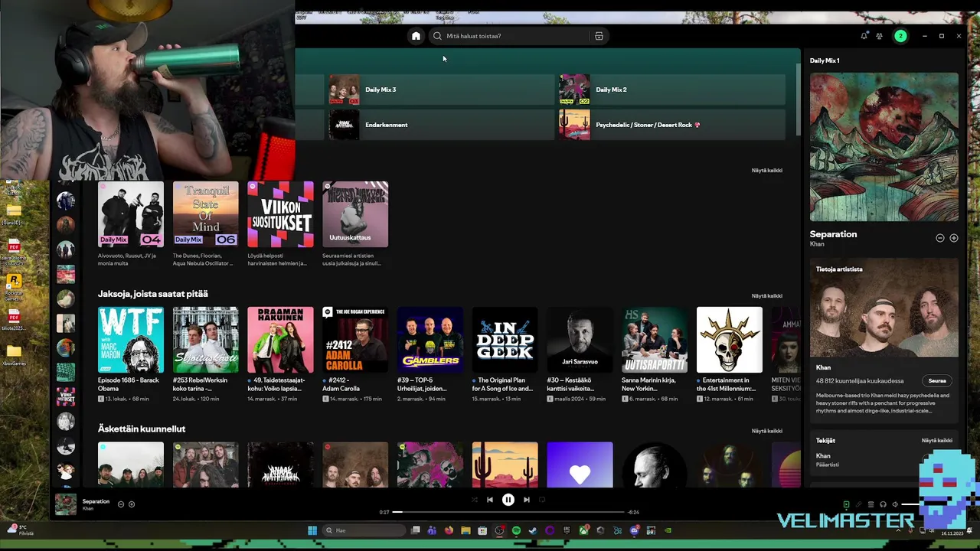The image size is (980, 551).
Task: Open File Explorer on the taskbar
Action: click(465, 530)
